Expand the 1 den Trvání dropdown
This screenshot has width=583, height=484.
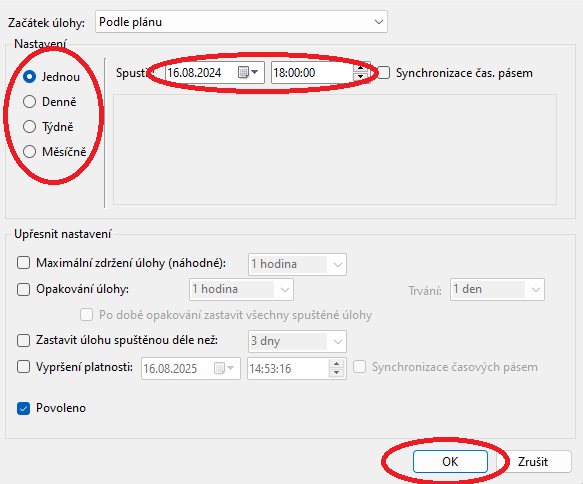(497, 289)
